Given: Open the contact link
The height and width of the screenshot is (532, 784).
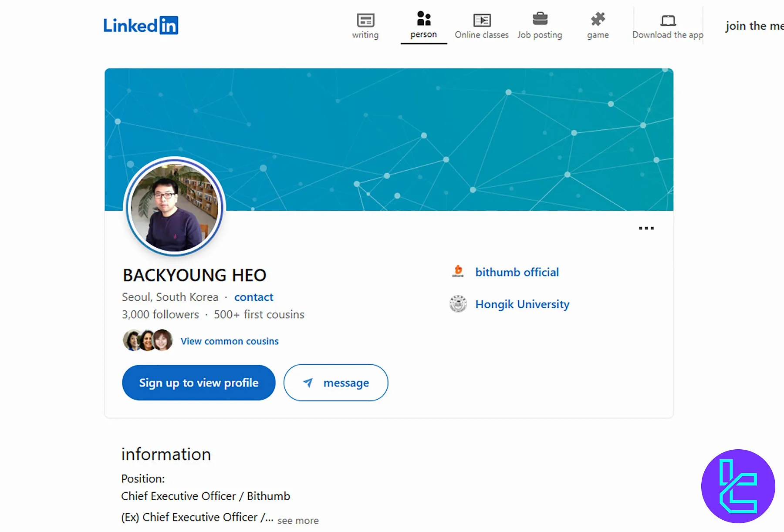Looking at the screenshot, I should pos(254,297).
